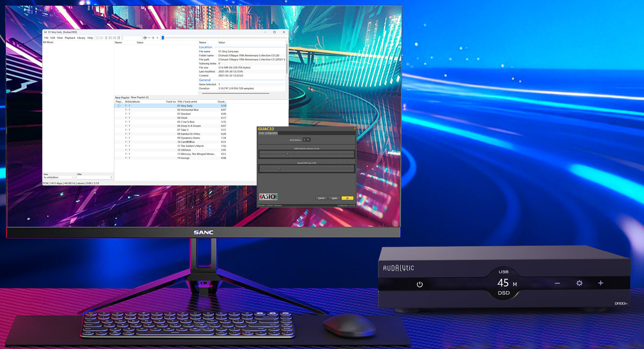644x349 pixels.
Task: Open the Help menu
Action: point(90,38)
